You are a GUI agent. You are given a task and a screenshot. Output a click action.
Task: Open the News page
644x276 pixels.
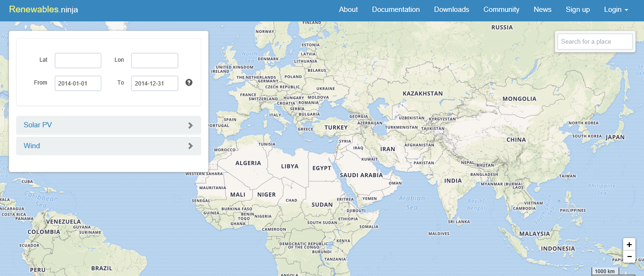pyautogui.click(x=542, y=10)
